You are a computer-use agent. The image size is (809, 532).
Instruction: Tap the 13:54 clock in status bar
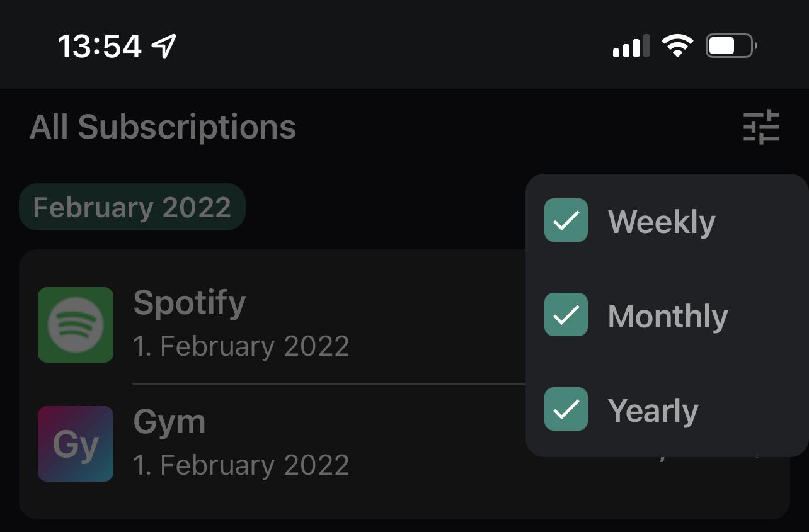pos(100,47)
